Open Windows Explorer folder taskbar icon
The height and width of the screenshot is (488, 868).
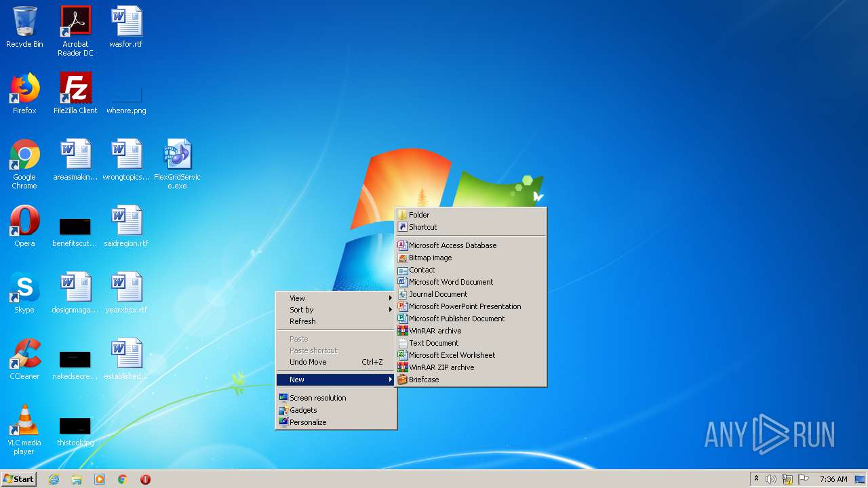tap(77, 479)
